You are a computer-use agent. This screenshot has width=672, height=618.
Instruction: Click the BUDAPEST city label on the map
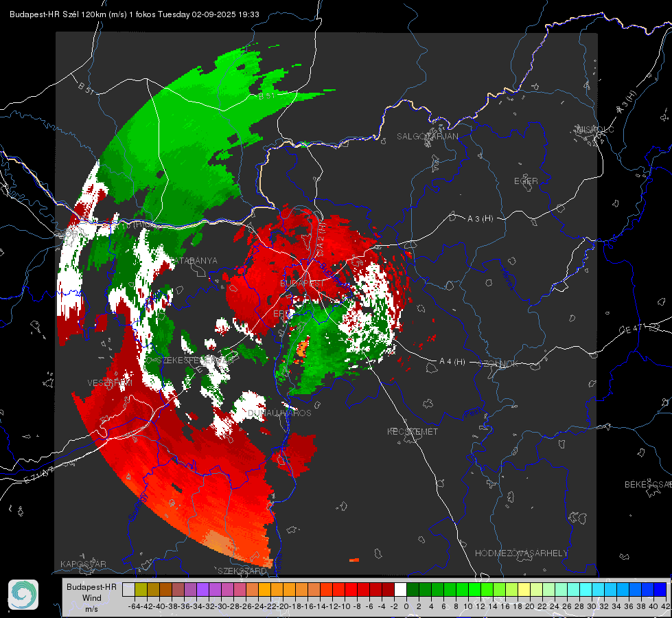tap(302, 284)
